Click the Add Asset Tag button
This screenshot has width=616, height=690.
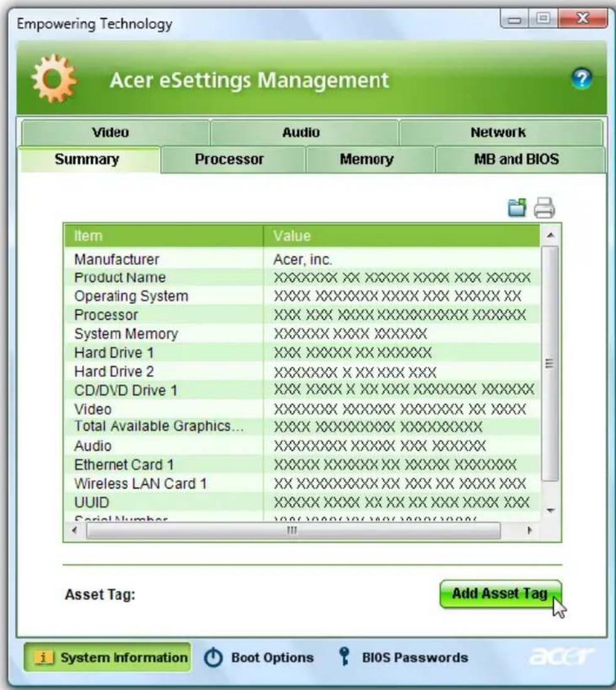point(500,594)
